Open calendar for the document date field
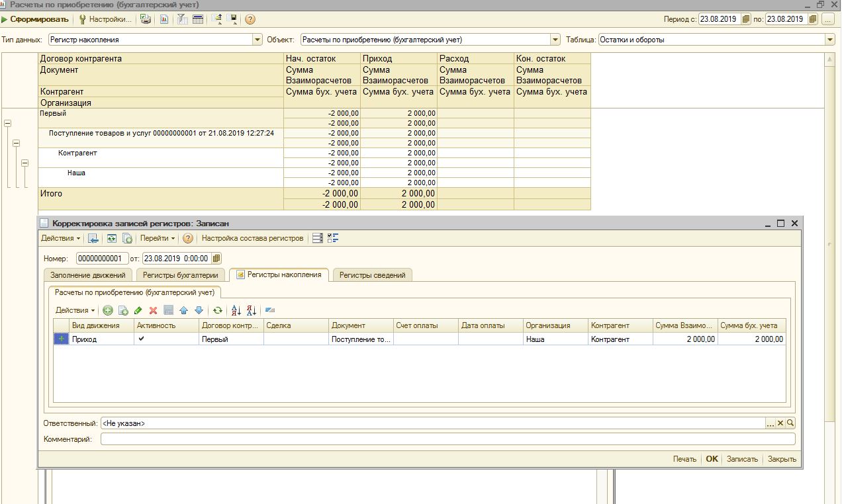This screenshot has height=504, width=842. pos(216,259)
